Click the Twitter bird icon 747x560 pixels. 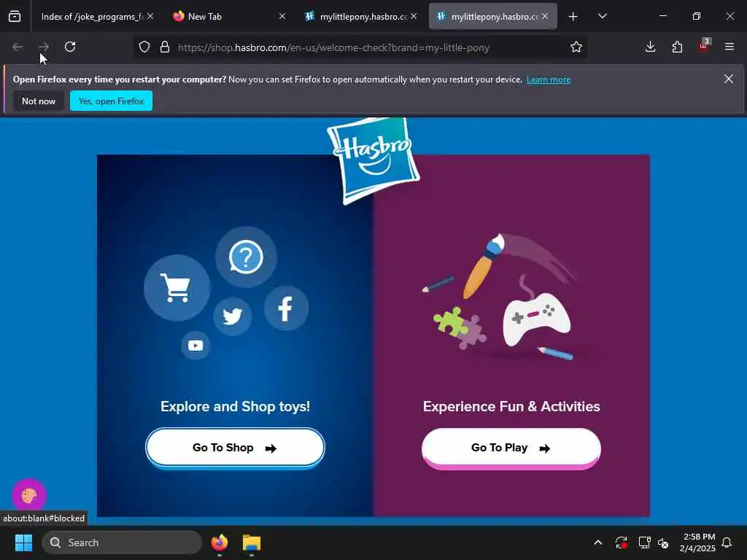(233, 316)
